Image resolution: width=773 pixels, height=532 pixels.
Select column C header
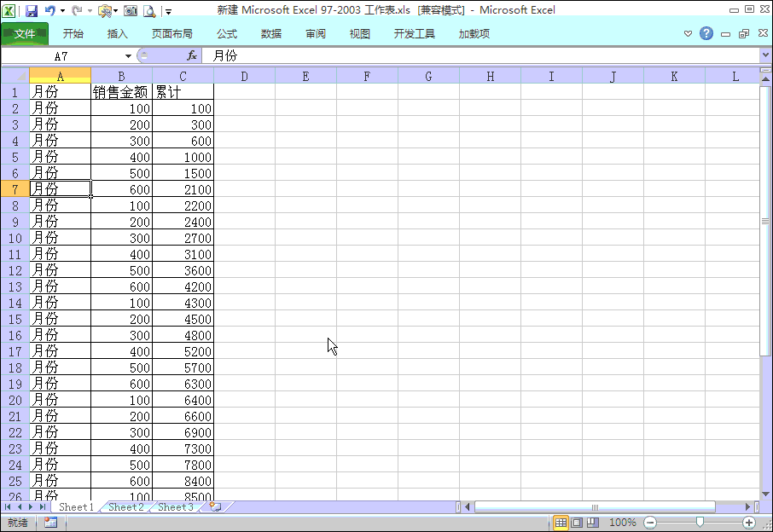coord(183,77)
